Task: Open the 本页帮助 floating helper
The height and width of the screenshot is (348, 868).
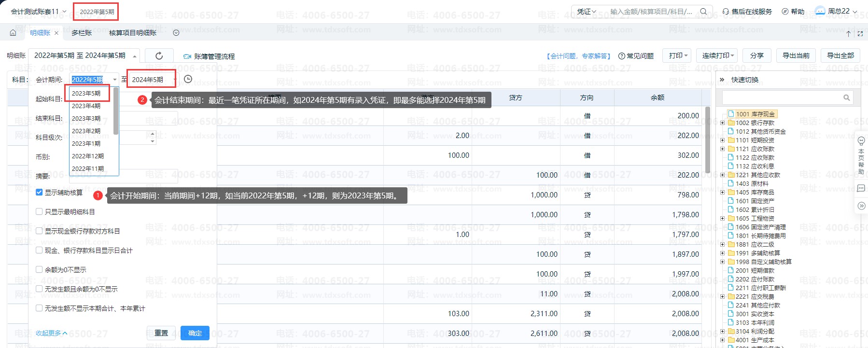Action: (861, 154)
